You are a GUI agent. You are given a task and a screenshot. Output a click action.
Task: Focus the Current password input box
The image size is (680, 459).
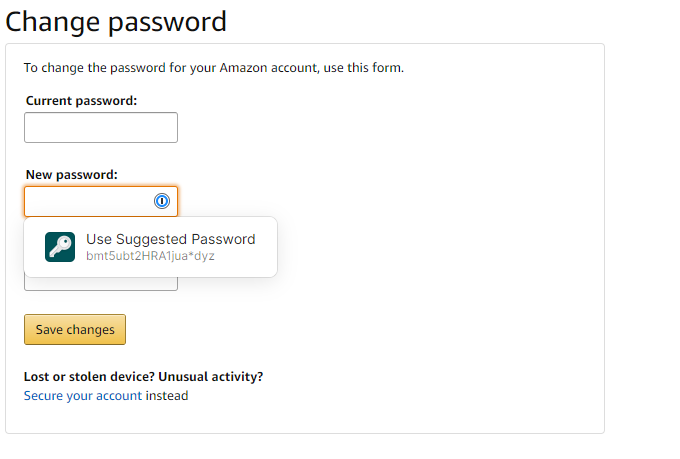(x=101, y=128)
